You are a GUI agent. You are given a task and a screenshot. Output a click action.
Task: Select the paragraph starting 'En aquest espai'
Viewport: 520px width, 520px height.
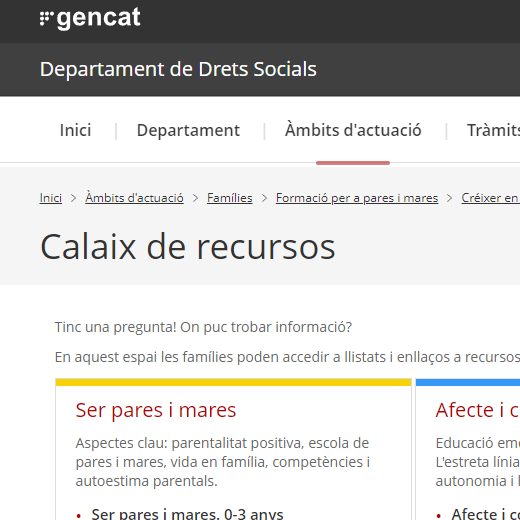tap(287, 357)
